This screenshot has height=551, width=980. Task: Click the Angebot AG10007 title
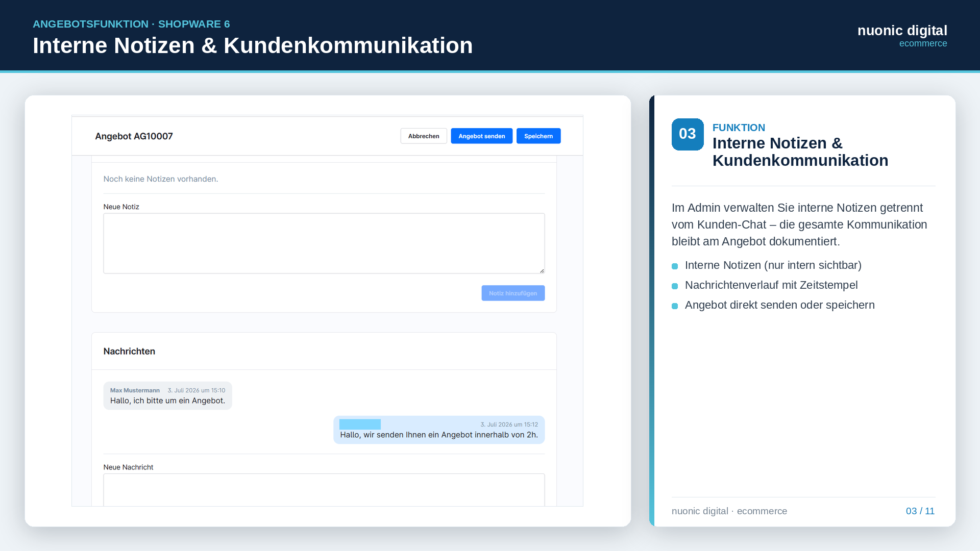[x=134, y=136]
